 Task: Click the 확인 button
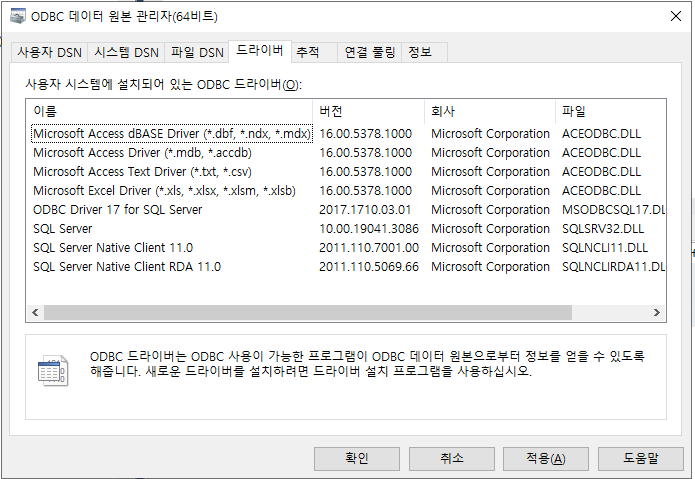357,458
